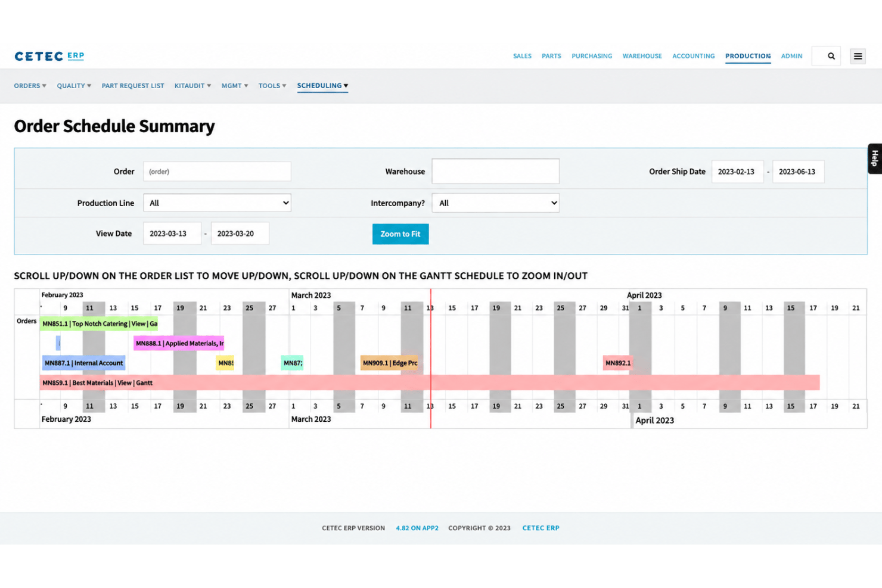Expand the Tools submenu dropdown
The height and width of the screenshot is (588, 882).
(x=272, y=86)
